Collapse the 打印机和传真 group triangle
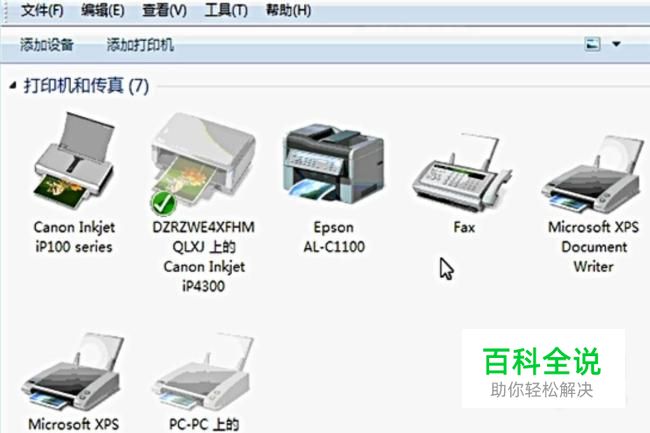 point(13,86)
